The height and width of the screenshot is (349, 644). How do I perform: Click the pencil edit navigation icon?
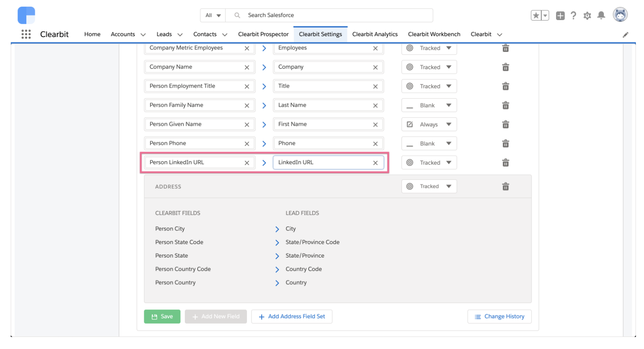coord(626,34)
